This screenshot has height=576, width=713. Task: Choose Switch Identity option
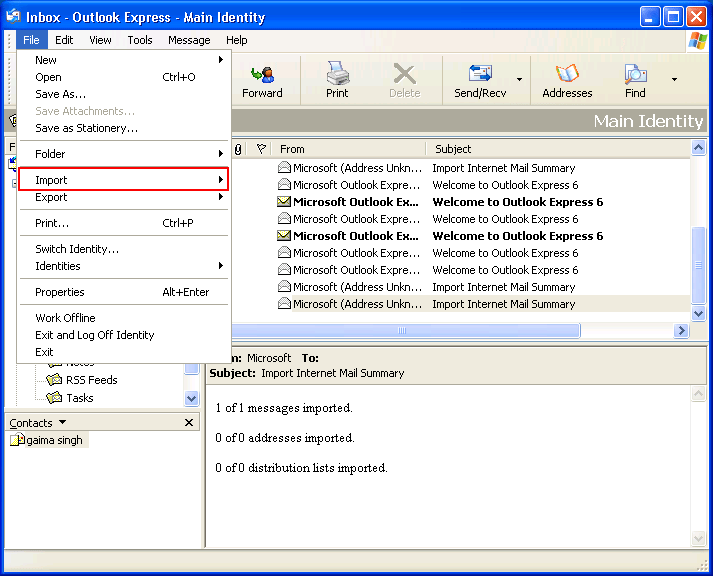click(x=123, y=249)
